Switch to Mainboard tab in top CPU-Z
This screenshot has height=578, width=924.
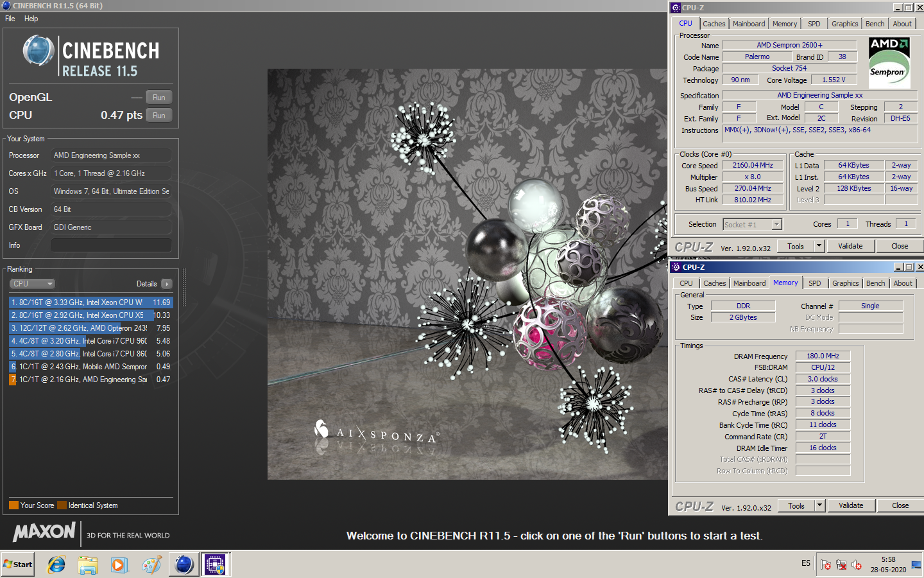tap(749, 24)
